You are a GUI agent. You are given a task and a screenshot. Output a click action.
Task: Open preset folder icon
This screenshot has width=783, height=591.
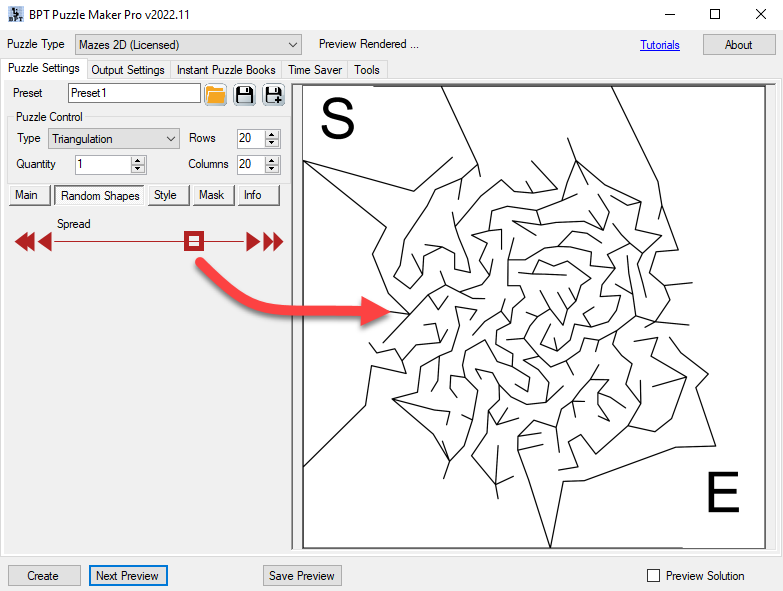pyautogui.click(x=215, y=95)
